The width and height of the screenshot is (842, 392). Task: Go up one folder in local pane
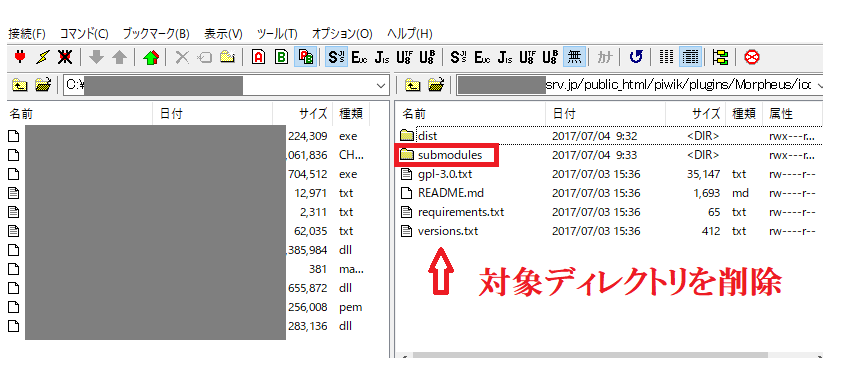tap(19, 85)
